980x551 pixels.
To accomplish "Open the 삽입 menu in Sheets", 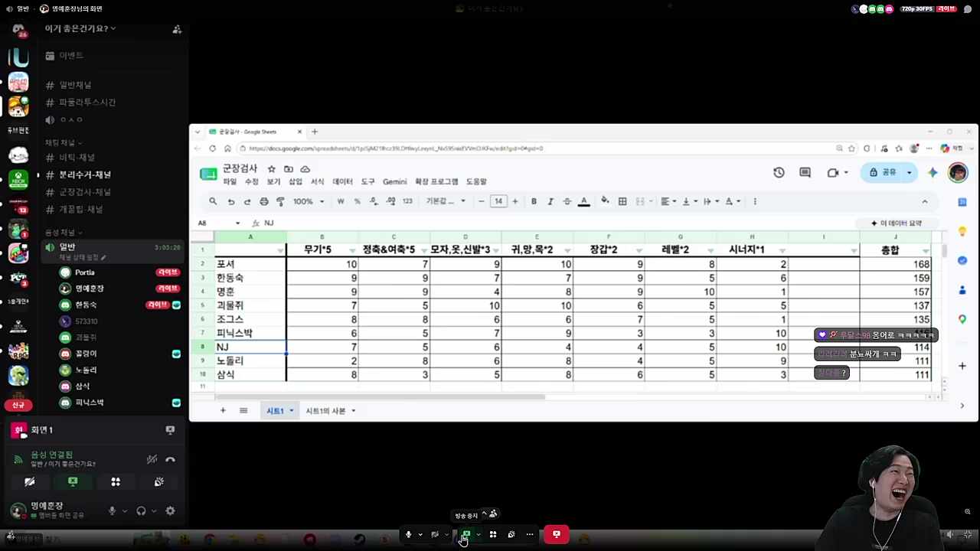I will [296, 181].
